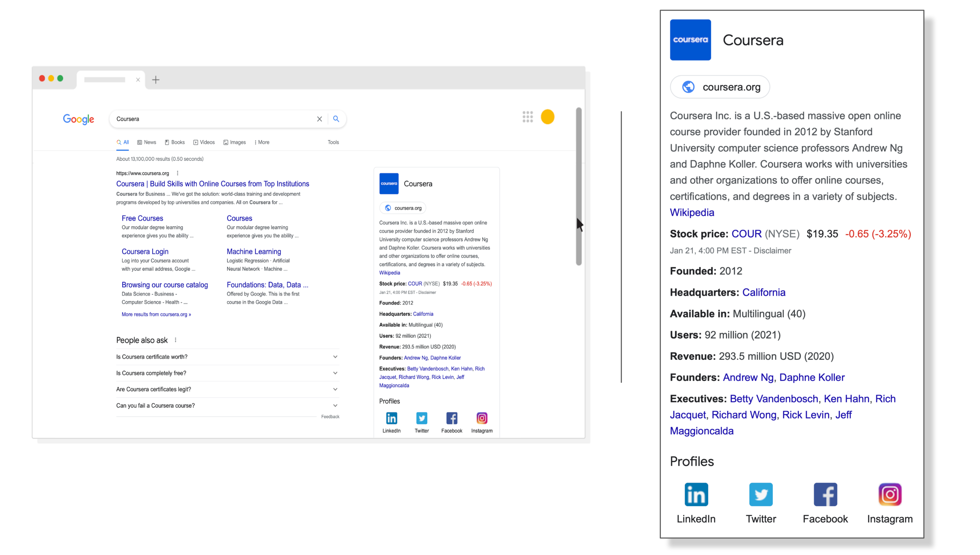Viewport: 980px width, 555px height.
Task: Open options dots next to coursera.org URL
Action: click(x=177, y=173)
